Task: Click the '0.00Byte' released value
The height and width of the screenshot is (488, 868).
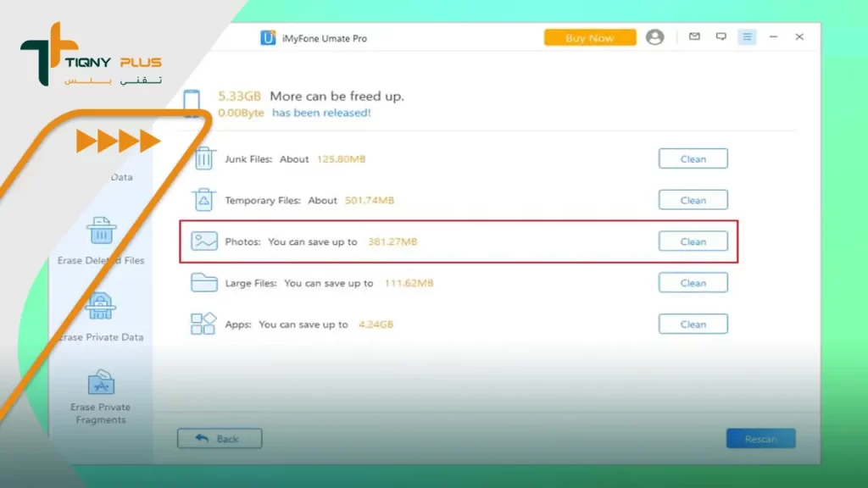Action: (241, 113)
